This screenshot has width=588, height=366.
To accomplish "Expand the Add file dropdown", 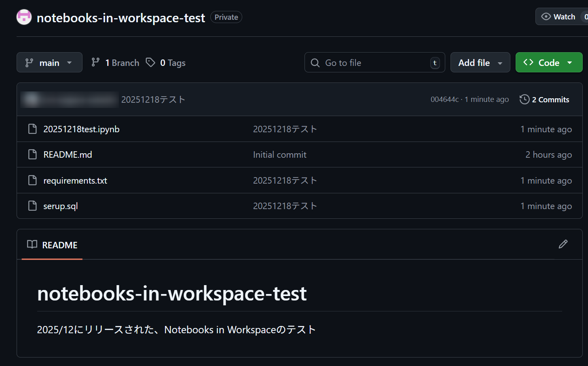I will tap(480, 63).
